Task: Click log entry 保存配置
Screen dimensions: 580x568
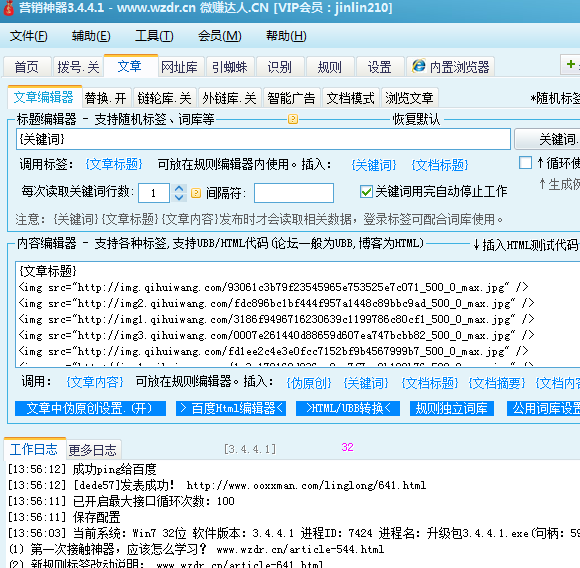Action: (97, 517)
